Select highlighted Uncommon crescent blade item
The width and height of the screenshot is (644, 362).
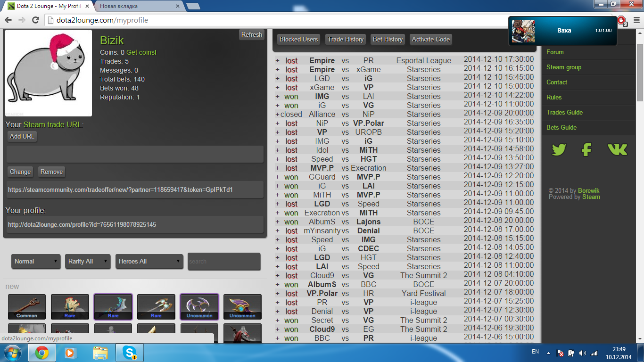(x=199, y=307)
